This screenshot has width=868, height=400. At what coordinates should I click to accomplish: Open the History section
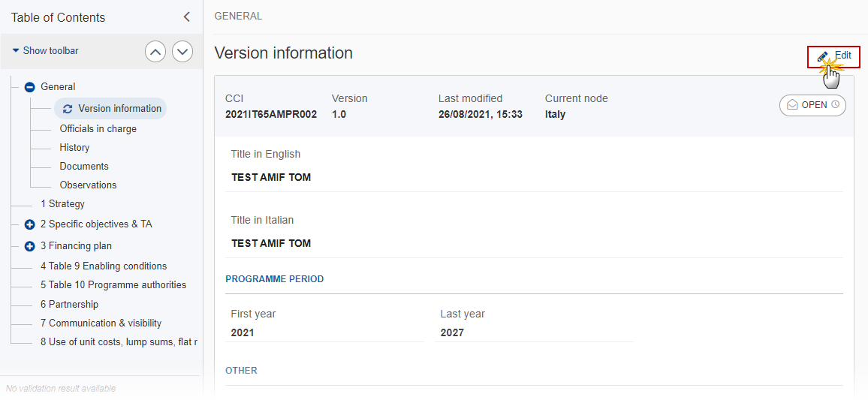tap(74, 148)
